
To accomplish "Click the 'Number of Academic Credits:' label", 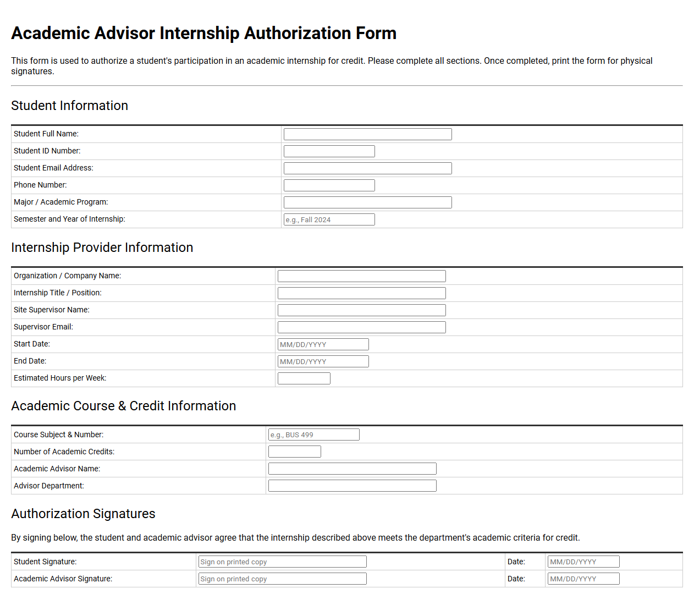I will pos(64,452).
